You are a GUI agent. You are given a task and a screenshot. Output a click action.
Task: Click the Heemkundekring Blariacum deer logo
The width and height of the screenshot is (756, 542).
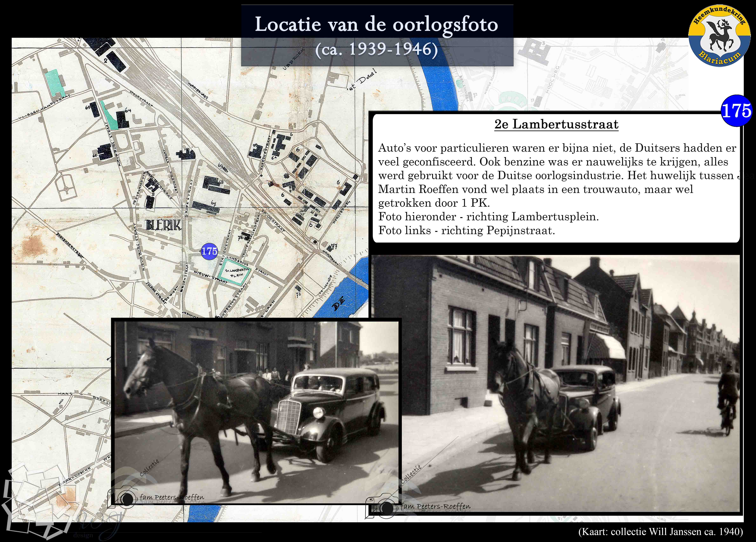720,36
